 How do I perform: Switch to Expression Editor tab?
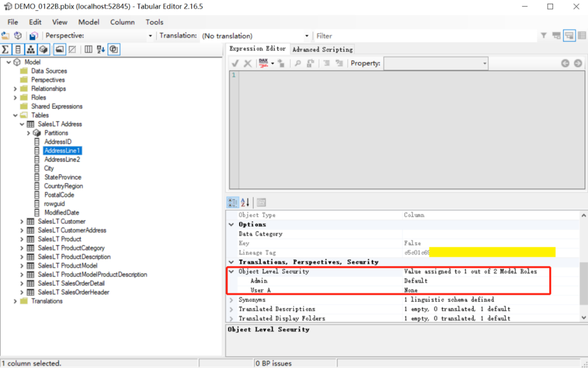tap(258, 49)
